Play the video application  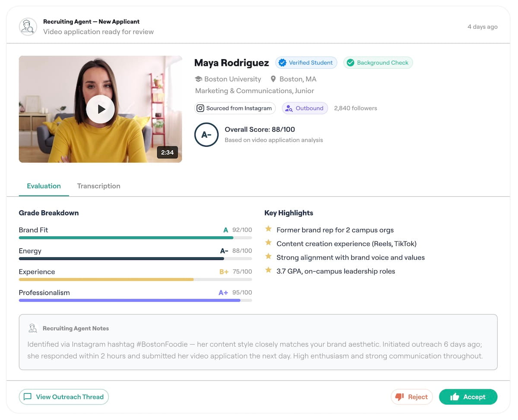pyautogui.click(x=100, y=109)
